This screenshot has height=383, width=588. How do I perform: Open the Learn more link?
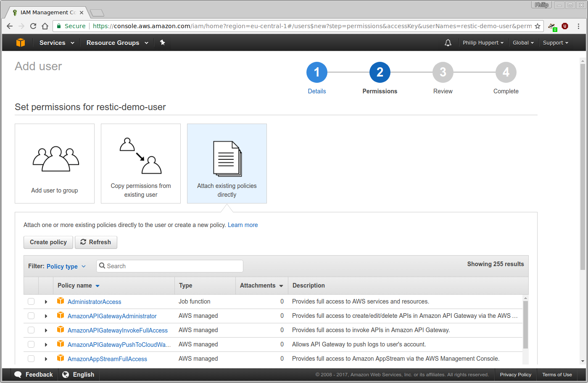pyautogui.click(x=243, y=225)
